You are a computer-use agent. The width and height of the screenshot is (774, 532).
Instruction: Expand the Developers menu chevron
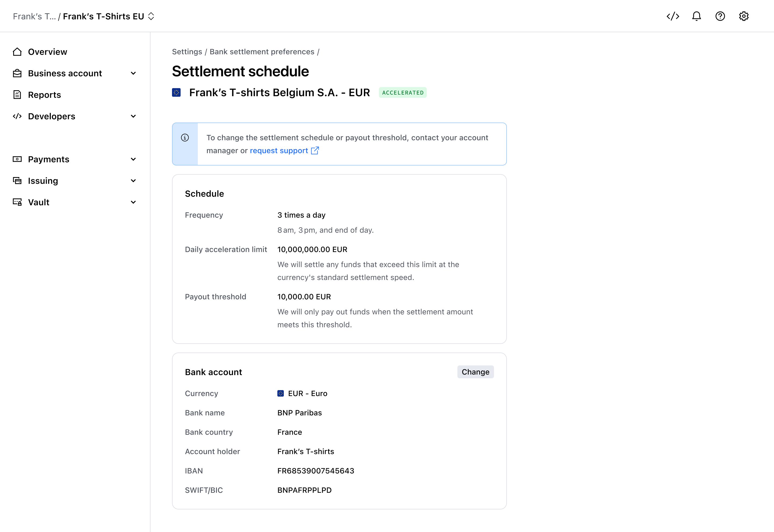(x=133, y=116)
